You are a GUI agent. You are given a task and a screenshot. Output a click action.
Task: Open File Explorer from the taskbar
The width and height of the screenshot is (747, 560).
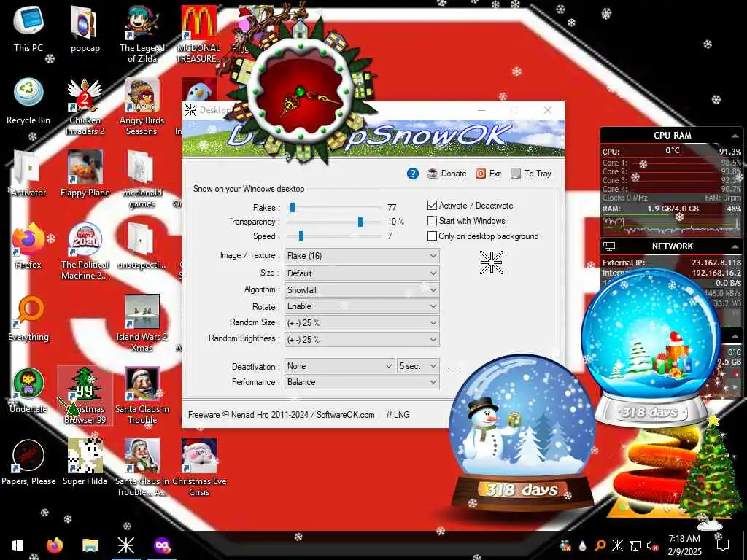point(90,545)
